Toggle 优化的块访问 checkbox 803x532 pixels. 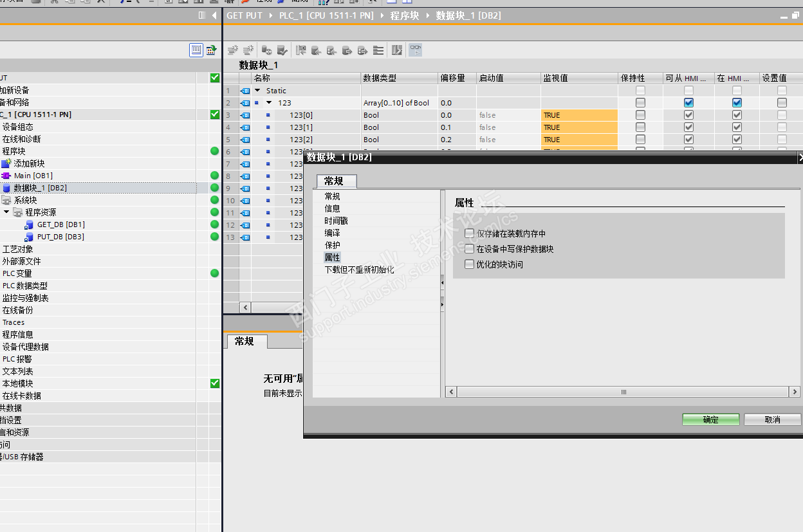[469, 264]
